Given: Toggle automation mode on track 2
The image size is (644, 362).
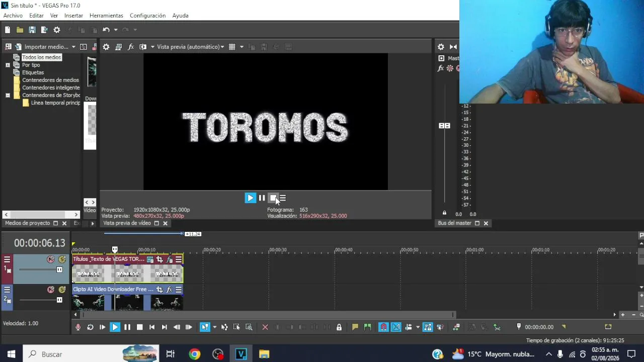Looking at the screenshot, I should click(51, 290).
